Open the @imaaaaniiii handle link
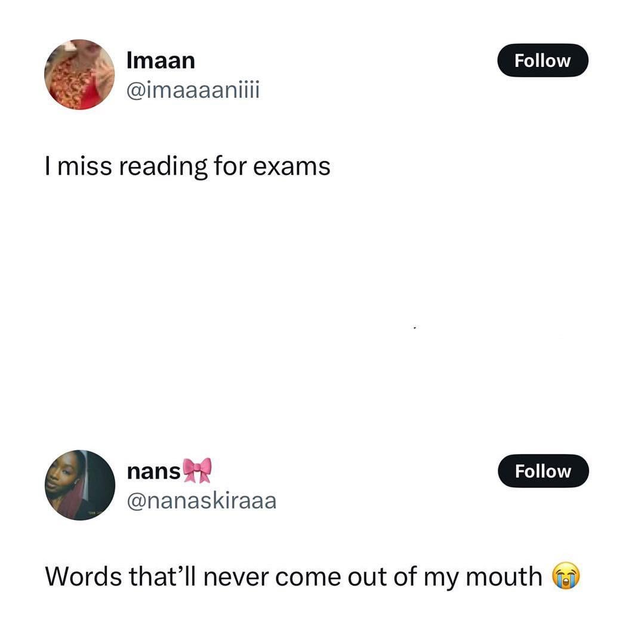The height and width of the screenshot is (644, 644). tap(193, 90)
